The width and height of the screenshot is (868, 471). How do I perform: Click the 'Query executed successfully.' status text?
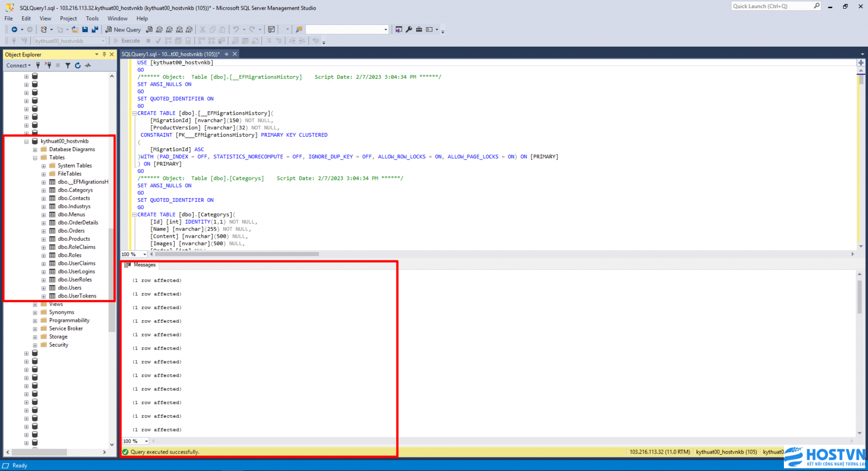[165, 452]
